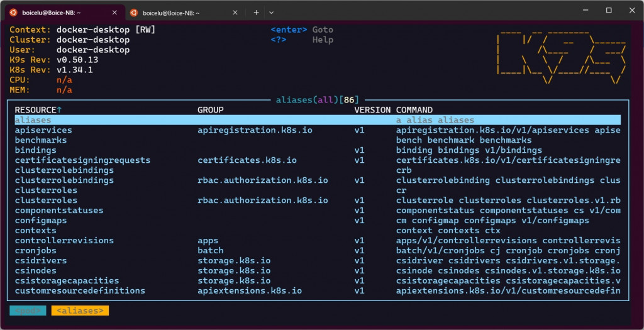This screenshot has width=644, height=330.
Task: Click the apps group cell
Action: (x=208, y=241)
